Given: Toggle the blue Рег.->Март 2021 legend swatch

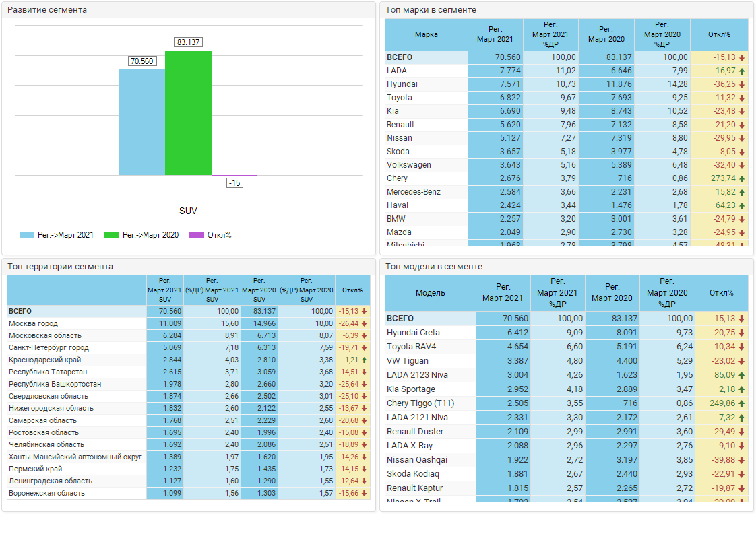Looking at the screenshot, I should pyautogui.click(x=27, y=235).
